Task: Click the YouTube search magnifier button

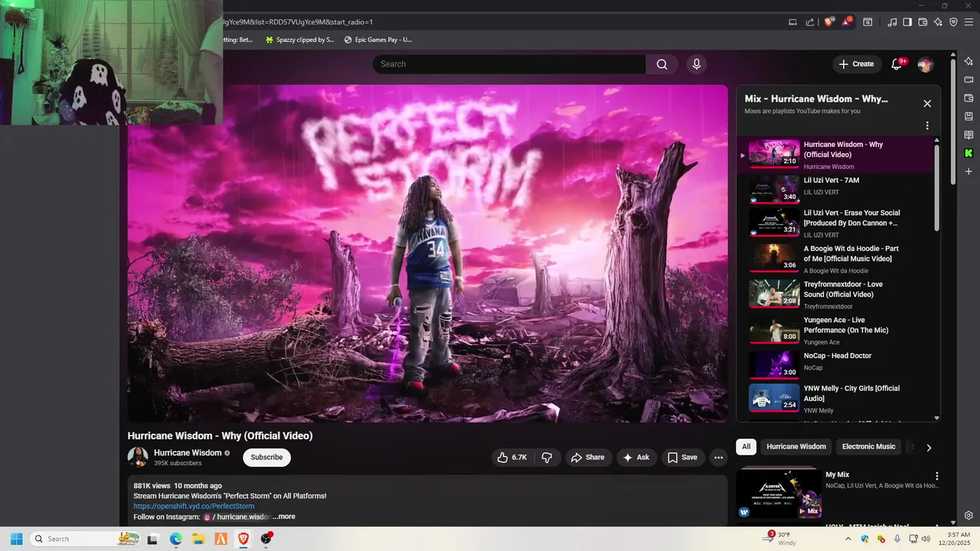Action: pos(662,64)
